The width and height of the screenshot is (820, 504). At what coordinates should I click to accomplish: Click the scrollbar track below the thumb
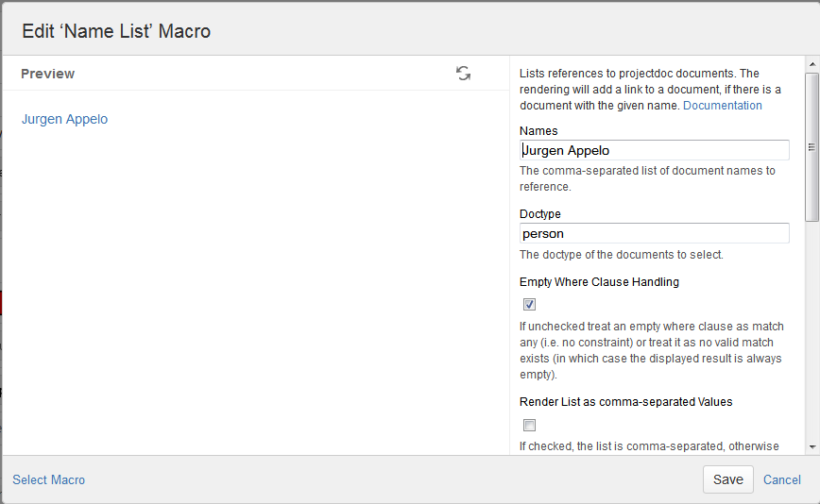tap(811, 330)
